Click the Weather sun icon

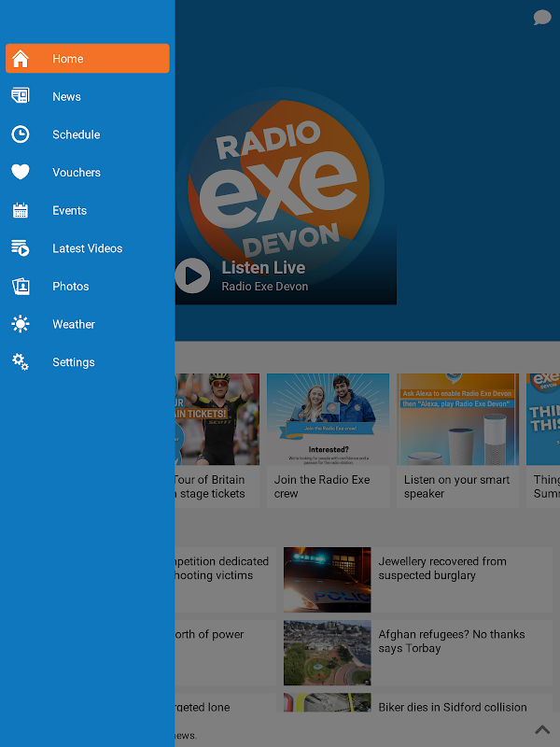[x=20, y=324]
